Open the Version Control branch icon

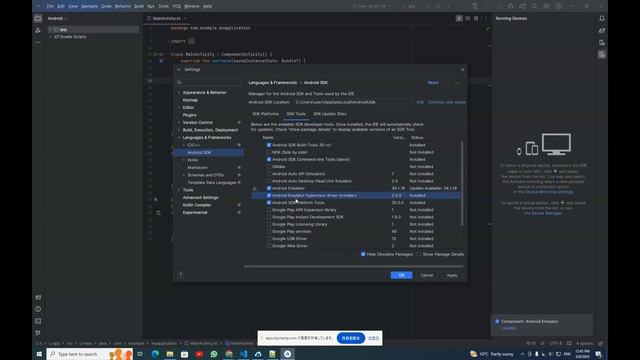click(x=38, y=333)
